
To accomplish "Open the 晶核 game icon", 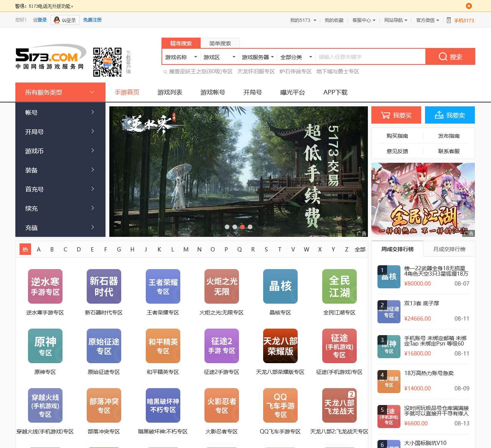I will click(x=280, y=286).
